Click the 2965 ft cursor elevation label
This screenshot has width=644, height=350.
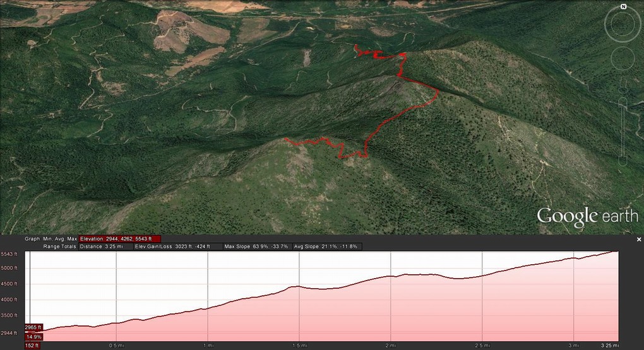(x=33, y=327)
